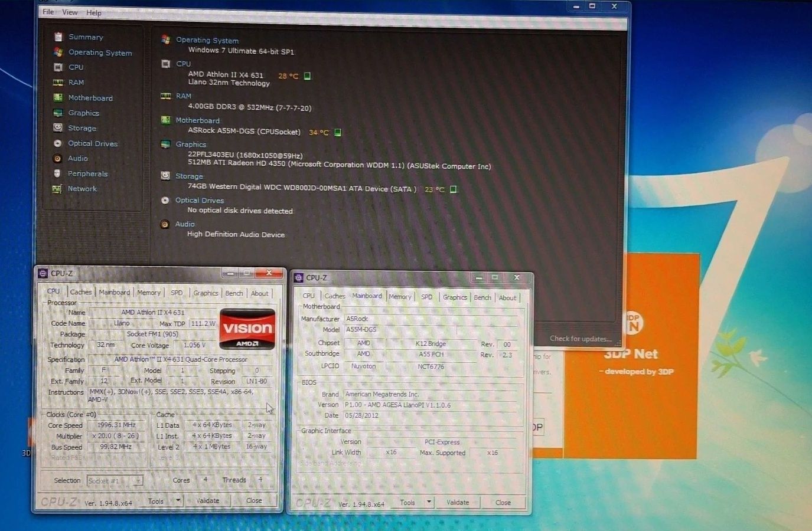
Task: Click Optical Drives disc icon in sidebar
Action: [57, 143]
